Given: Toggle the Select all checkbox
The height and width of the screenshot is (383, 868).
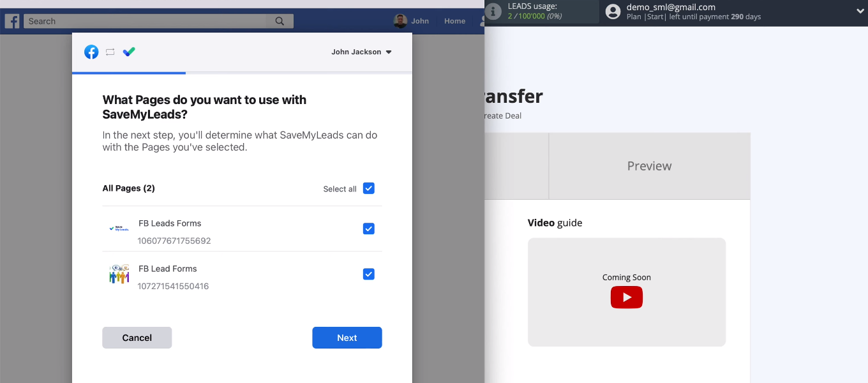Looking at the screenshot, I should click(x=368, y=188).
